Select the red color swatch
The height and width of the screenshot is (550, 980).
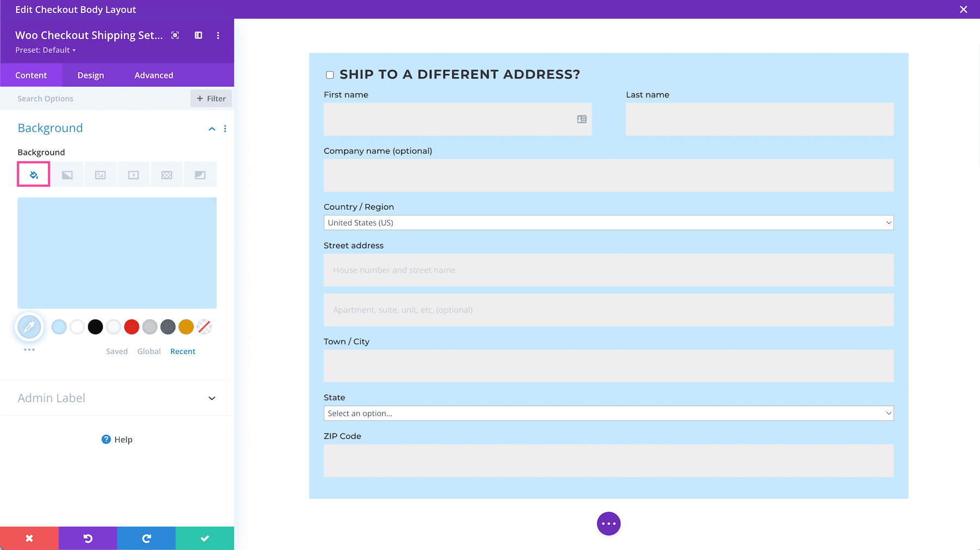point(131,327)
